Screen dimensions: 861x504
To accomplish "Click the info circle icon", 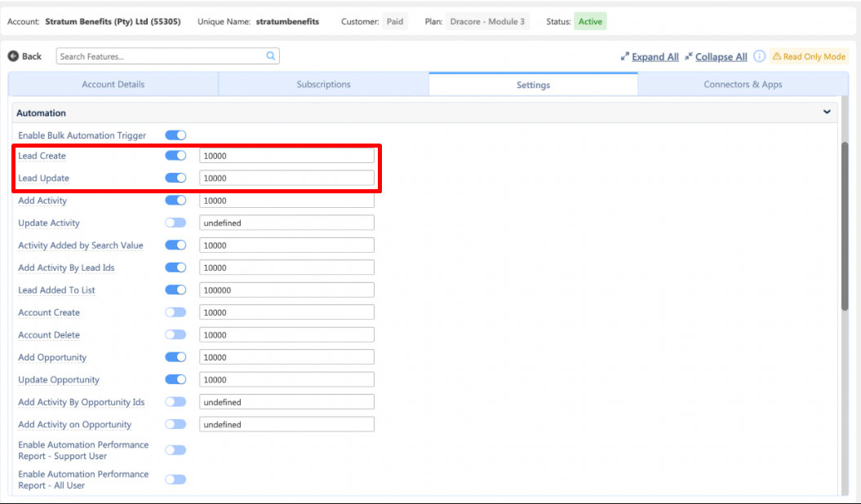I will (x=760, y=56).
